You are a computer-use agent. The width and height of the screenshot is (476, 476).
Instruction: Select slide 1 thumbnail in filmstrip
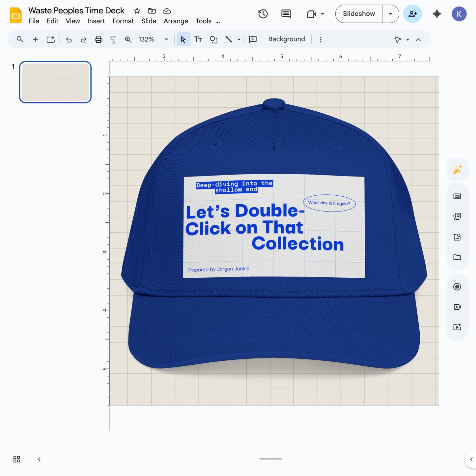coord(55,82)
